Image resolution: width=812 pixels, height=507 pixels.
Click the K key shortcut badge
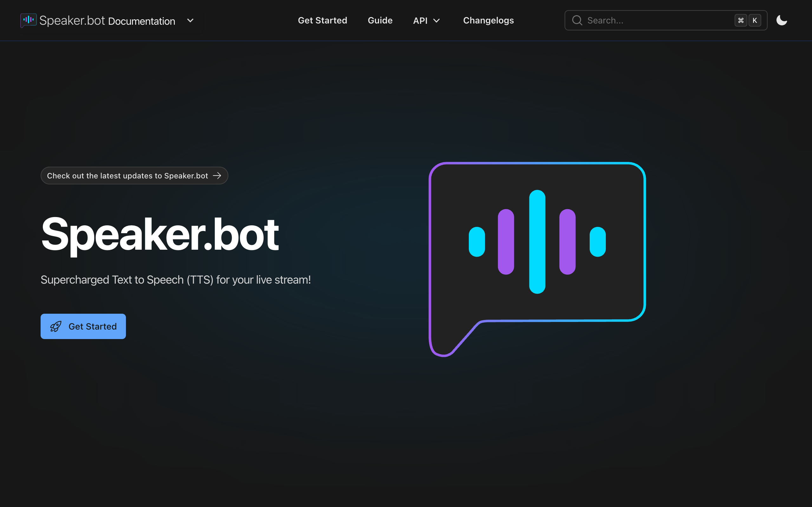(x=755, y=21)
